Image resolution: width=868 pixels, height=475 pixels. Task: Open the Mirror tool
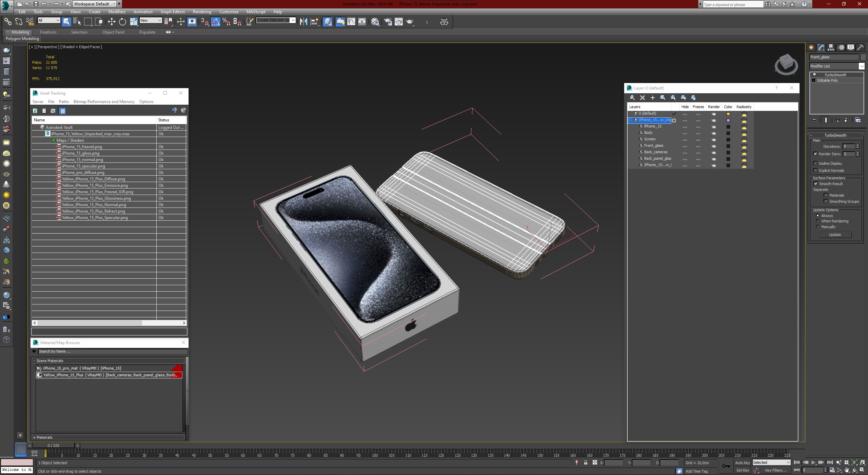click(x=303, y=22)
